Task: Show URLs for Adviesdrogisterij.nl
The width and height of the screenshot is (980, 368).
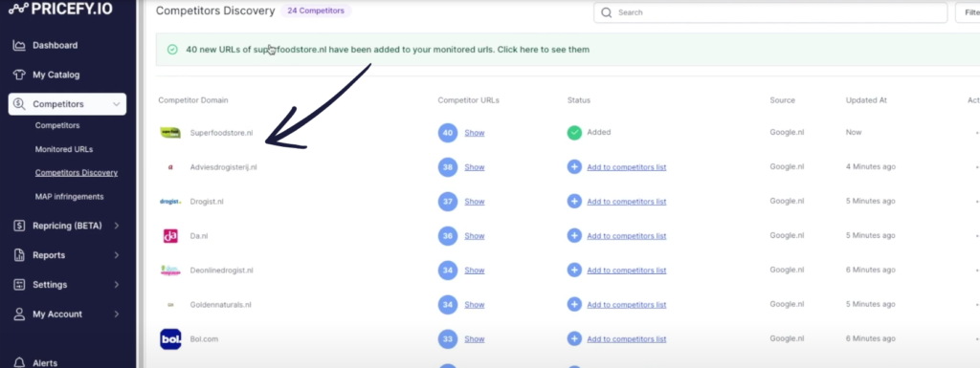Action: 475,167
